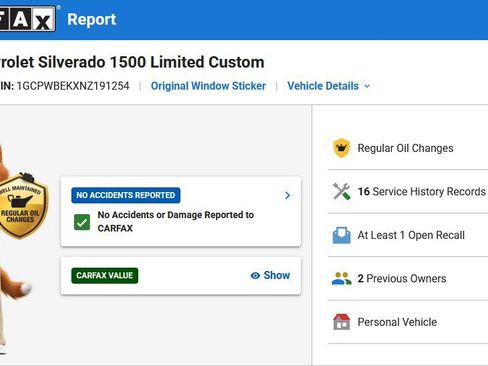The height and width of the screenshot is (366, 488).
Task: Expand the No Accidents Reported chevron
Action: (287, 195)
